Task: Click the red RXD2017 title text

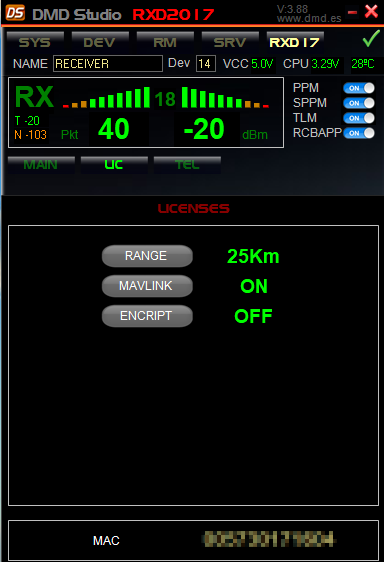Action: [x=174, y=15]
